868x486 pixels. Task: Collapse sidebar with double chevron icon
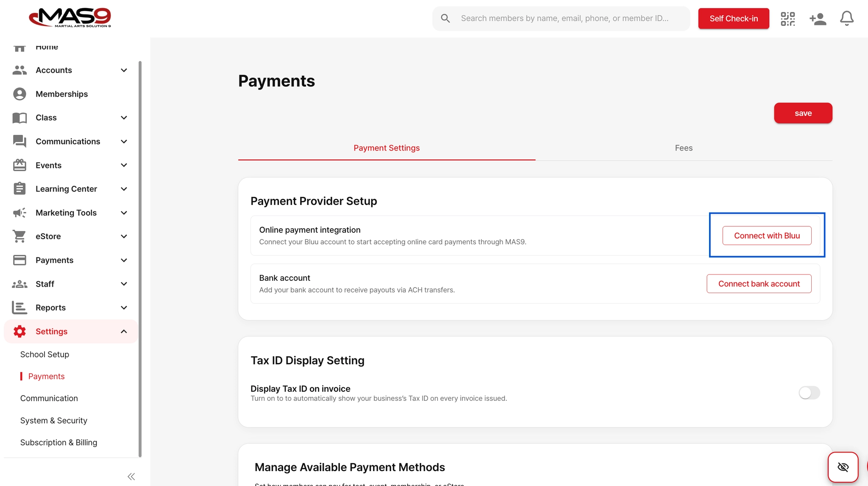tap(131, 477)
